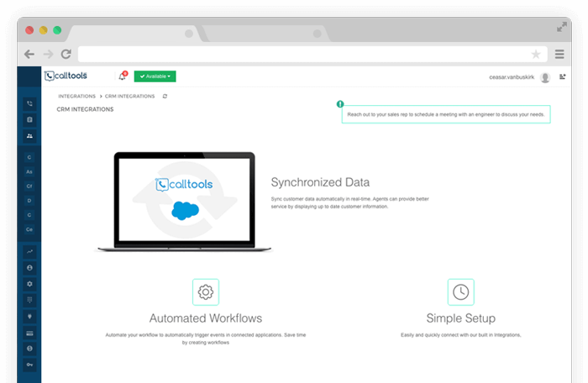Open the Ce sidebar item
This screenshot has height=383, width=588.
point(29,229)
